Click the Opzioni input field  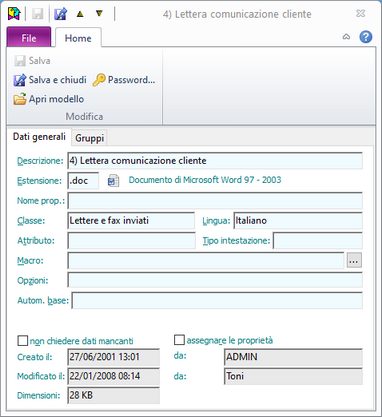[x=215, y=280]
